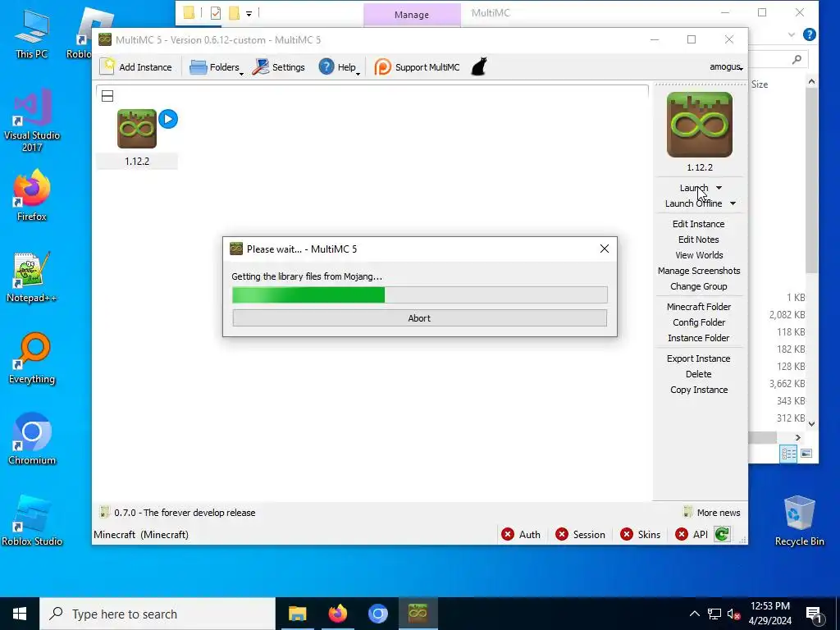Click Export Instance

point(699,358)
